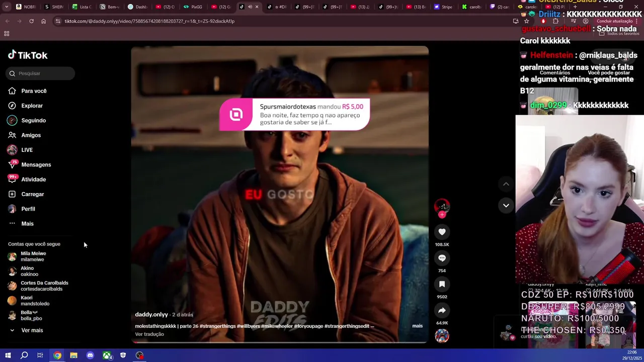Open the Para você feed
Image resolution: width=644 pixels, height=362 pixels.
pos(27,91)
